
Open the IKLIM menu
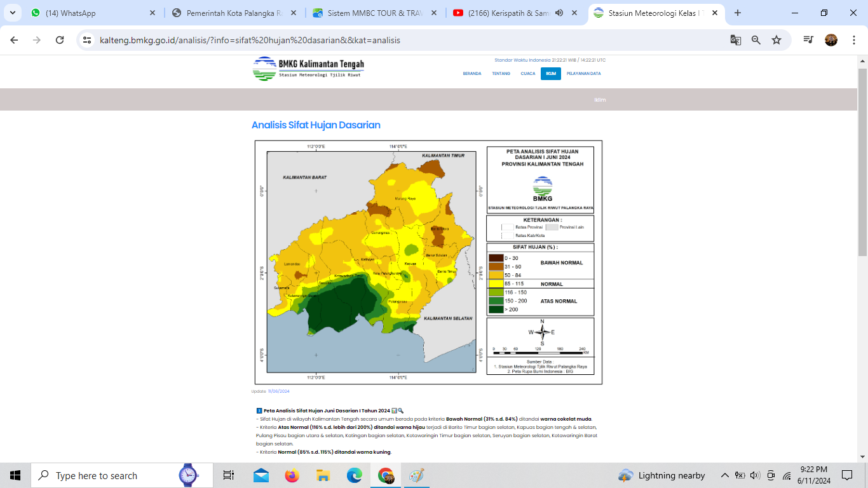[x=551, y=74]
